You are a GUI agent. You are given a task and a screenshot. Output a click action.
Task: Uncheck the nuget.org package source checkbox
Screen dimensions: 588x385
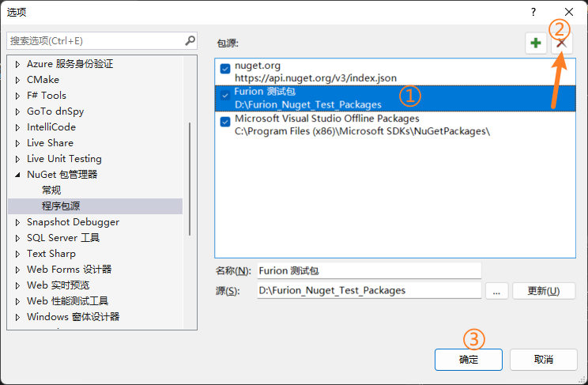(226, 70)
